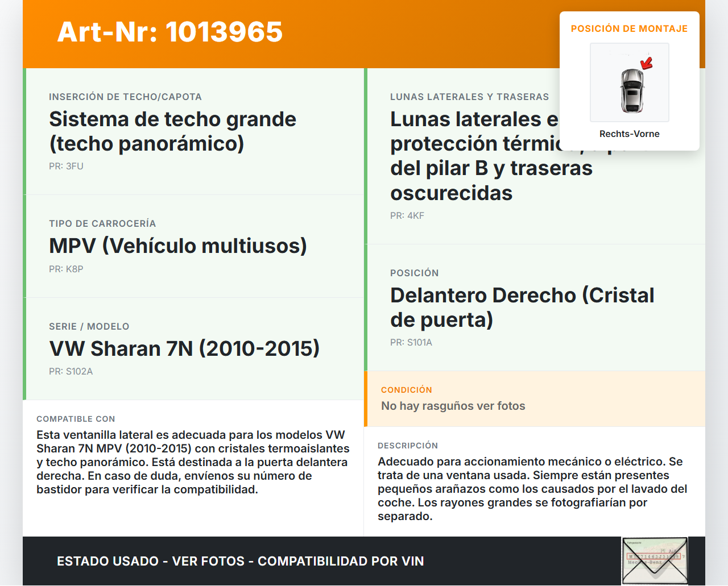Click the 'PR: K8P' code
This screenshot has width=728, height=586.
pos(66,269)
